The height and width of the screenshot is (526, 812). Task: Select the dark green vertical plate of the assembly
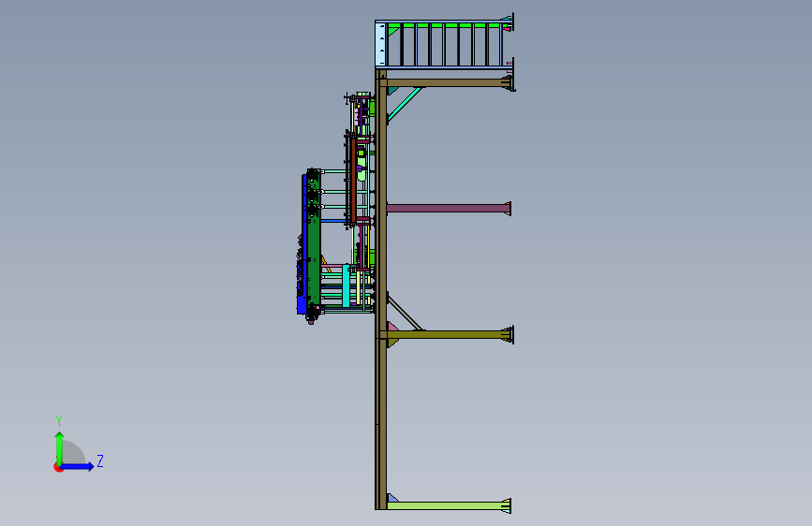(x=314, y=241)
